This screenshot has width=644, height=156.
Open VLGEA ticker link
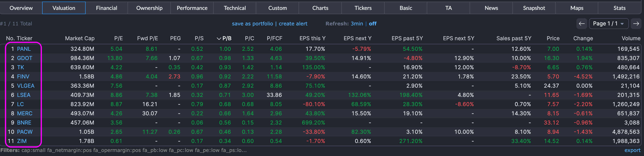coord(25,86)
